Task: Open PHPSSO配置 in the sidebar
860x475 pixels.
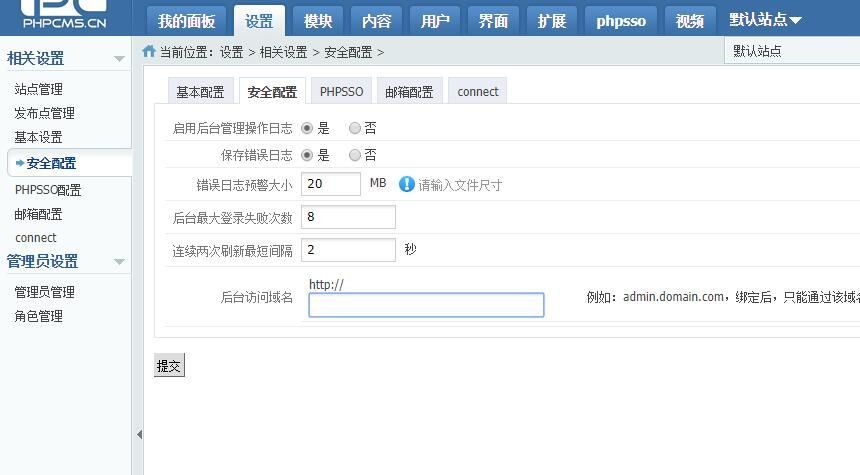Action: 48,190
